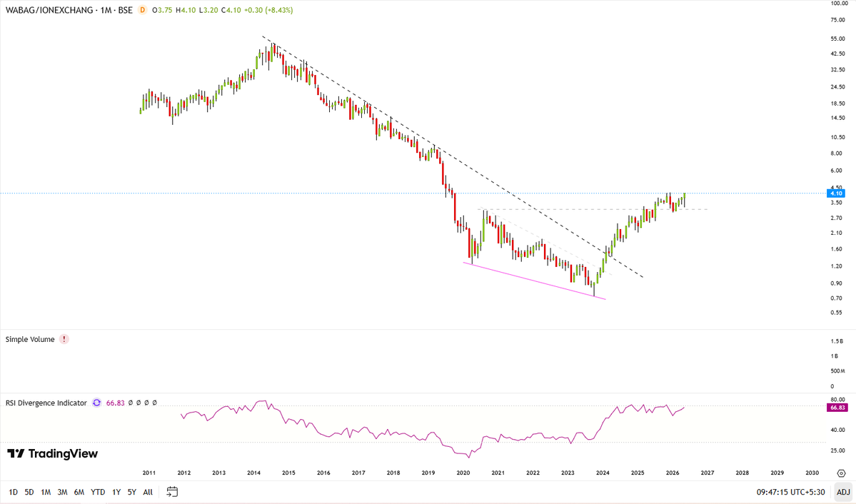The image size is (856, 504).
Task: Select the magenta support trendline drawing
Action: [535, 281]
